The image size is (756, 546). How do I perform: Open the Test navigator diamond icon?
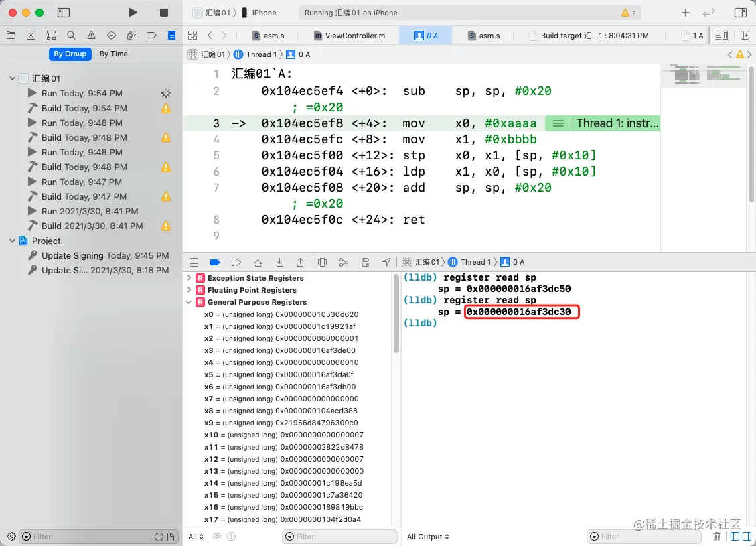(111, 36)
